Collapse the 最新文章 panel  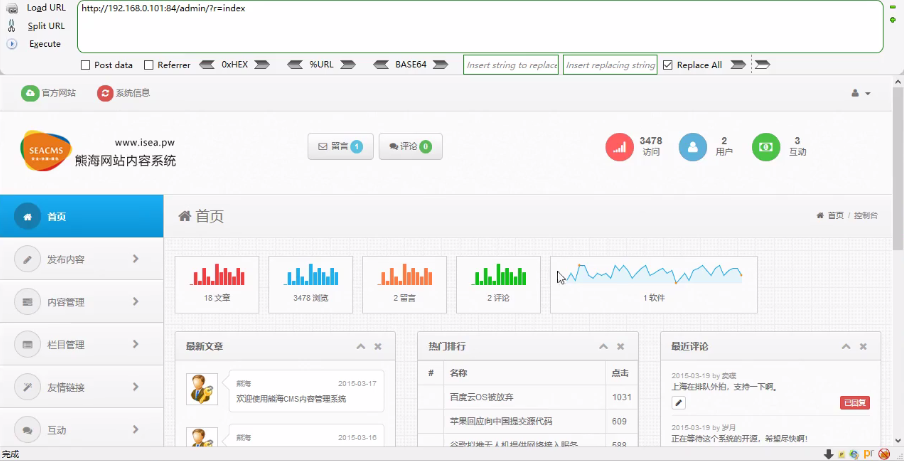361,346
